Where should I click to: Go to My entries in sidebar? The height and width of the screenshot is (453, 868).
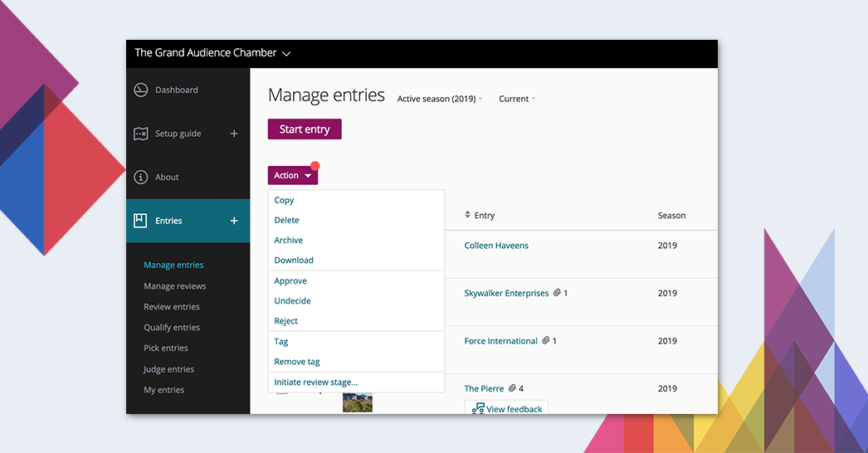click(163, 390)
